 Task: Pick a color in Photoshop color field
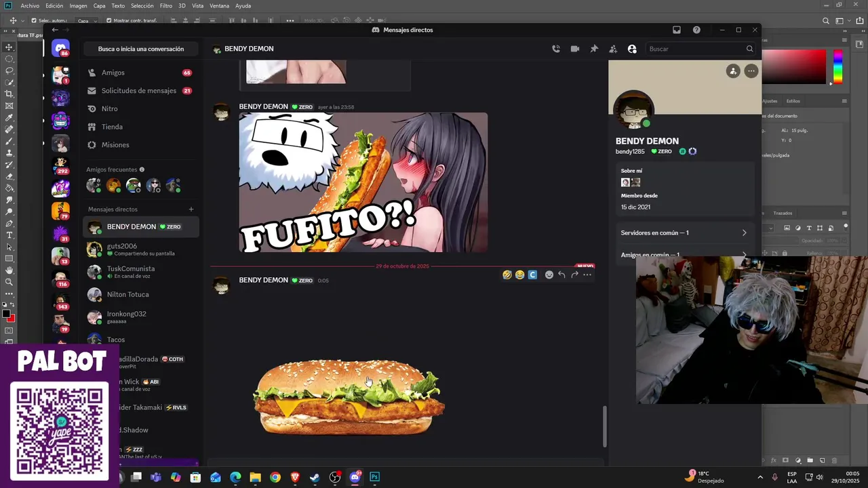795,66
